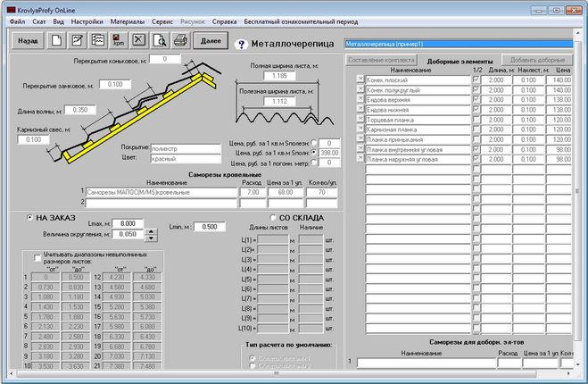The width and height of the screenshot is (588, 384).
Task: Open the list form toolbar icon
Action: coord(97,40)
